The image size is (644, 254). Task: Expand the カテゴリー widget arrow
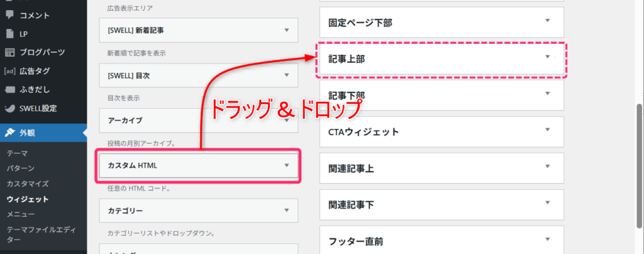coord(286,211)
